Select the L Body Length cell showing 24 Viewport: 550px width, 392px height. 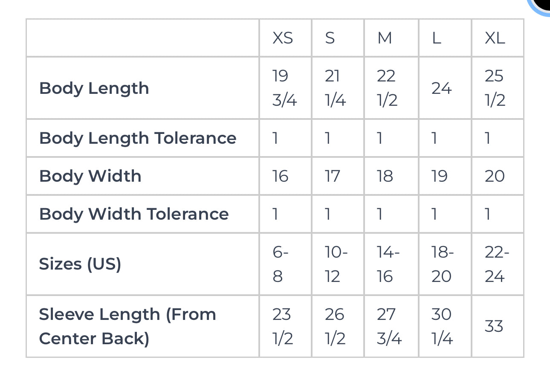[441, 88]
